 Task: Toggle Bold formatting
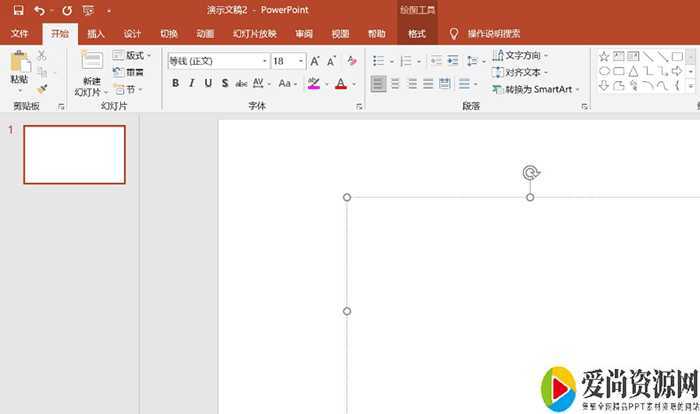pyautogui.click(x=176, y=84)
